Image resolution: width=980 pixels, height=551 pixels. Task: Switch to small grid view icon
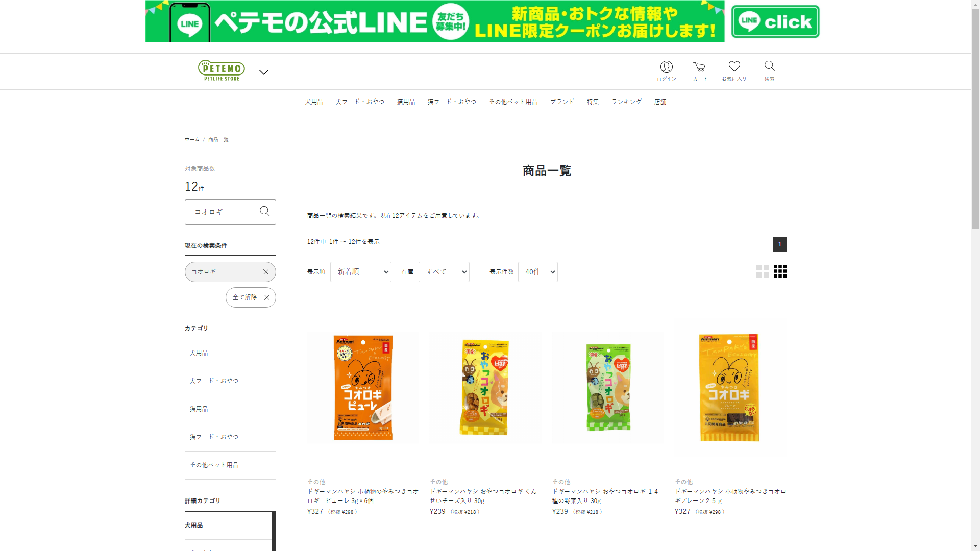tap(780, 271)
